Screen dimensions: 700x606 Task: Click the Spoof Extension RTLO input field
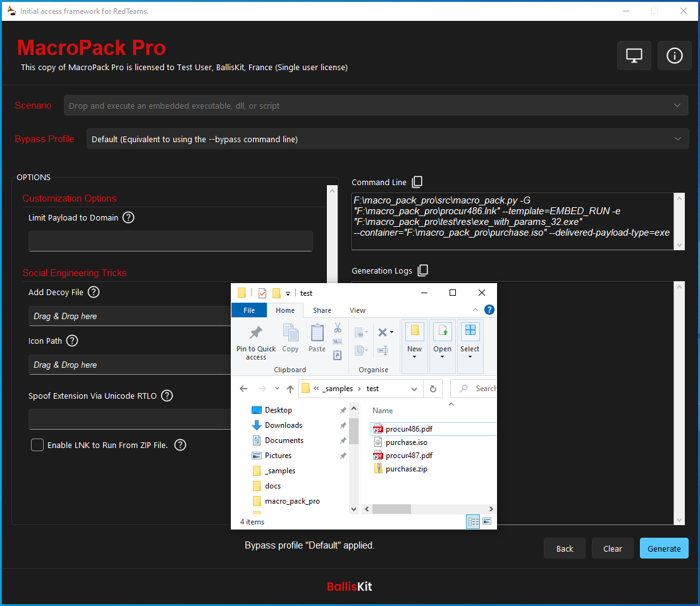[130, 419]
